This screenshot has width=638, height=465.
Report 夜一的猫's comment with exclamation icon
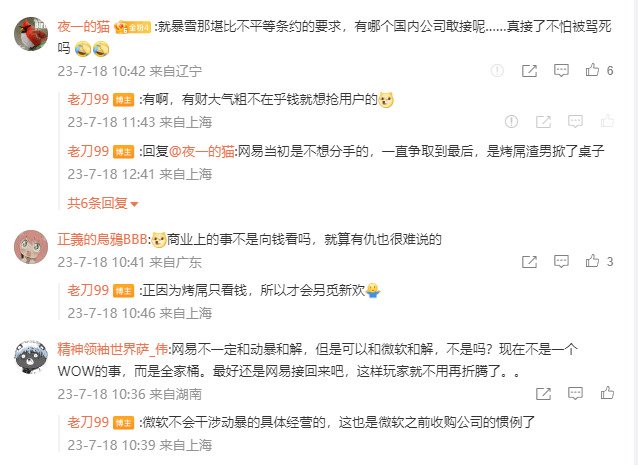tap(497, 71)
